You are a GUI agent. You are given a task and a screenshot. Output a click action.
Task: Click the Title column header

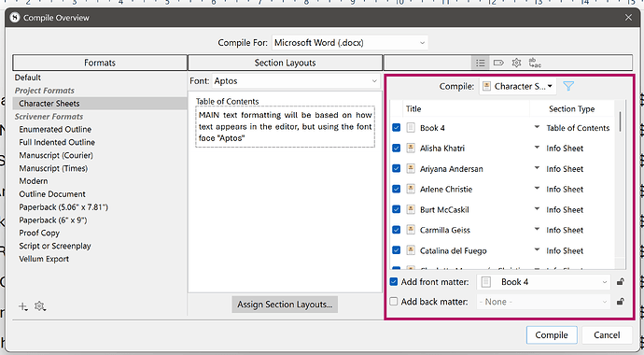pyautogui.click(x=466, y=109)
